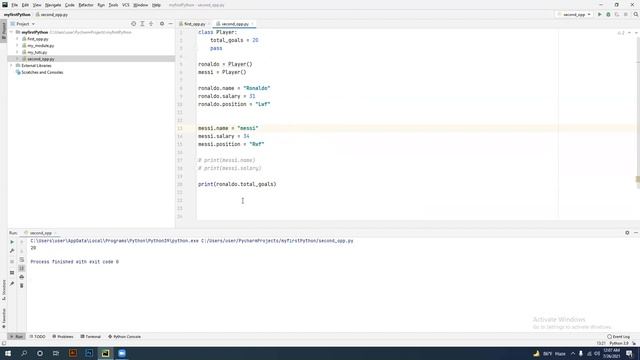
Task: Click myfirstPython breadcrumb in navigation bar
Action: point(17,14)
